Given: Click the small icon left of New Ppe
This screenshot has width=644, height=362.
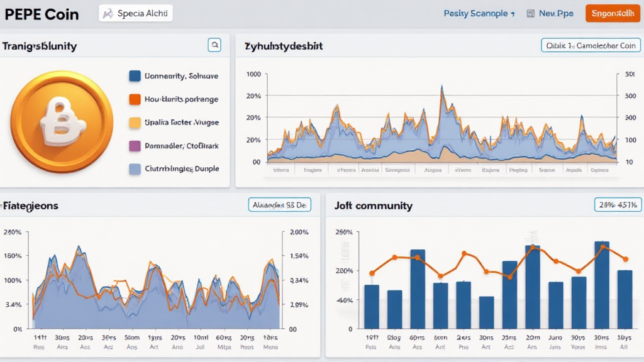Looking at the screenshot, I should [x=530, y=13].
